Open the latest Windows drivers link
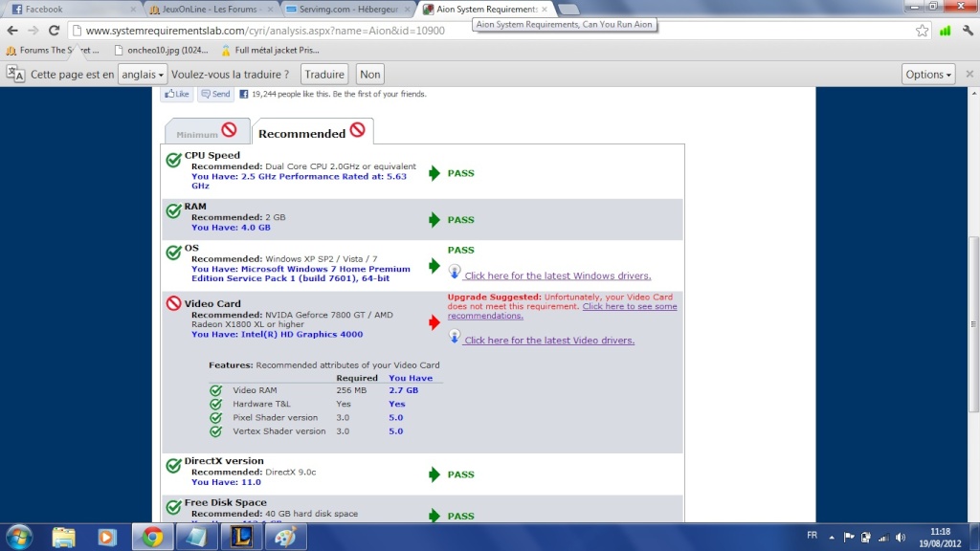 pos(558,275)
